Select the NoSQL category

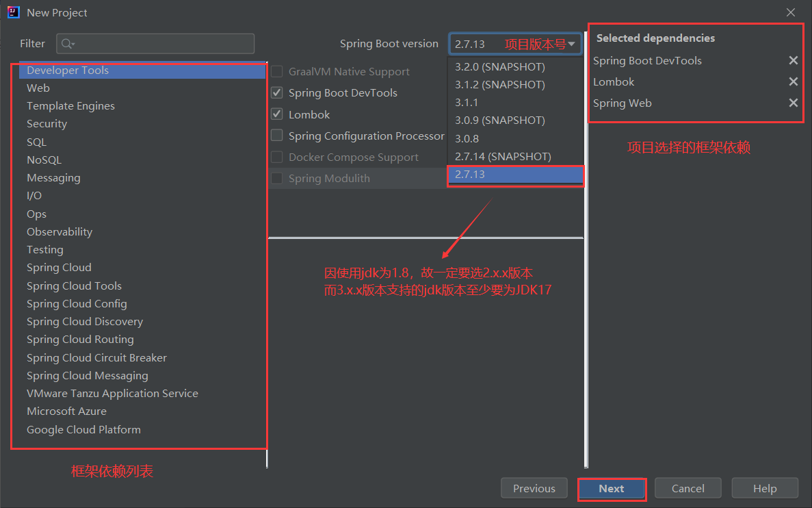[x=142, y=160]
